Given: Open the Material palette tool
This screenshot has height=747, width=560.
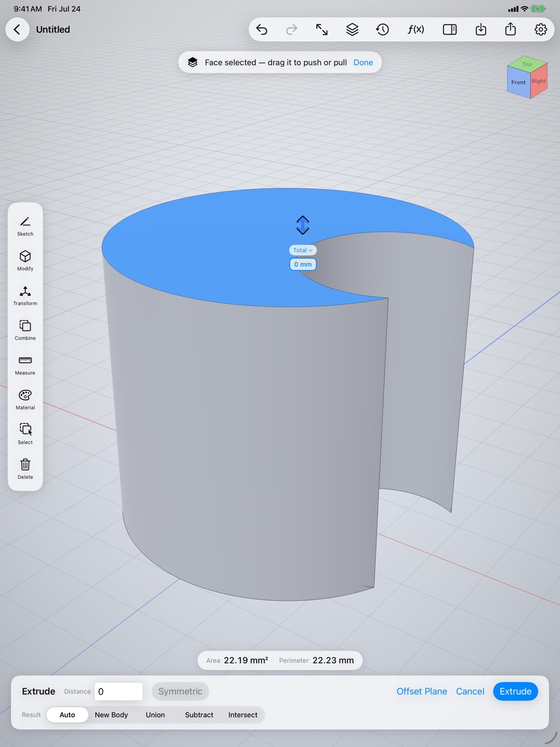Looking at the screenshot, I should [x=25, y=399].
